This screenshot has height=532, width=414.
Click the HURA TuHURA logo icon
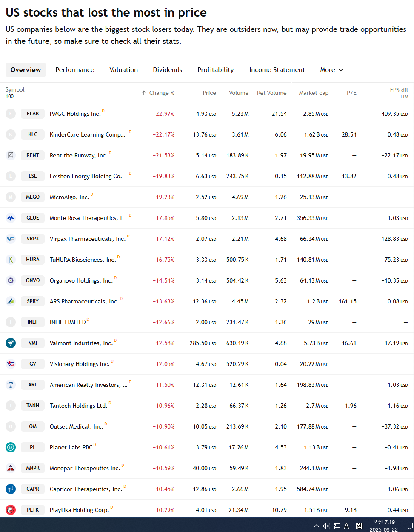coord(11,260)
